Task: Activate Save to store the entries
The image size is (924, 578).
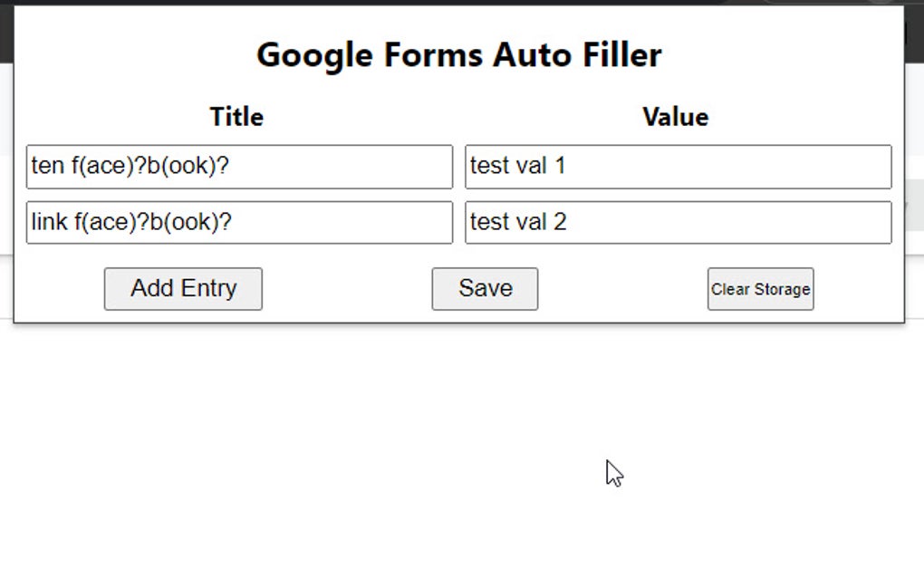Action: point(485,288)
